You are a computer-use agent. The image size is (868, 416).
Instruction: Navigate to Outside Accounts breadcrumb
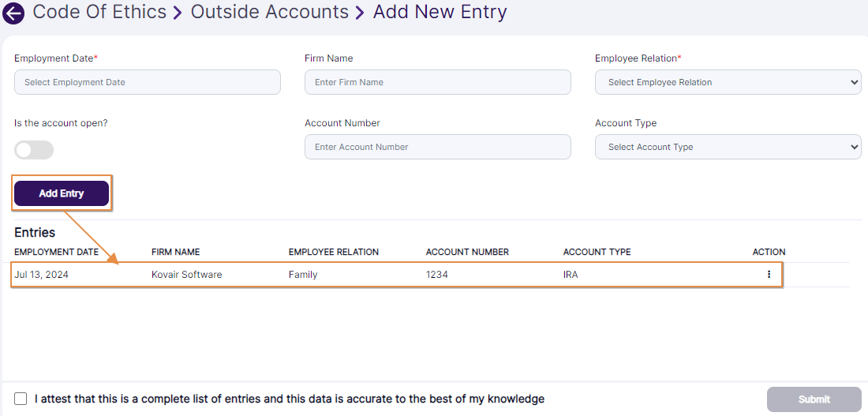pyautogui.click(x=270, y=13)
